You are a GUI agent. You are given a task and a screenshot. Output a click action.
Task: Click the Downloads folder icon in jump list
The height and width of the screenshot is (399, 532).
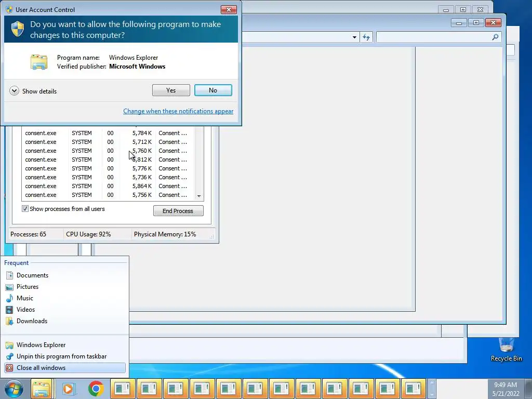(9, 321)
